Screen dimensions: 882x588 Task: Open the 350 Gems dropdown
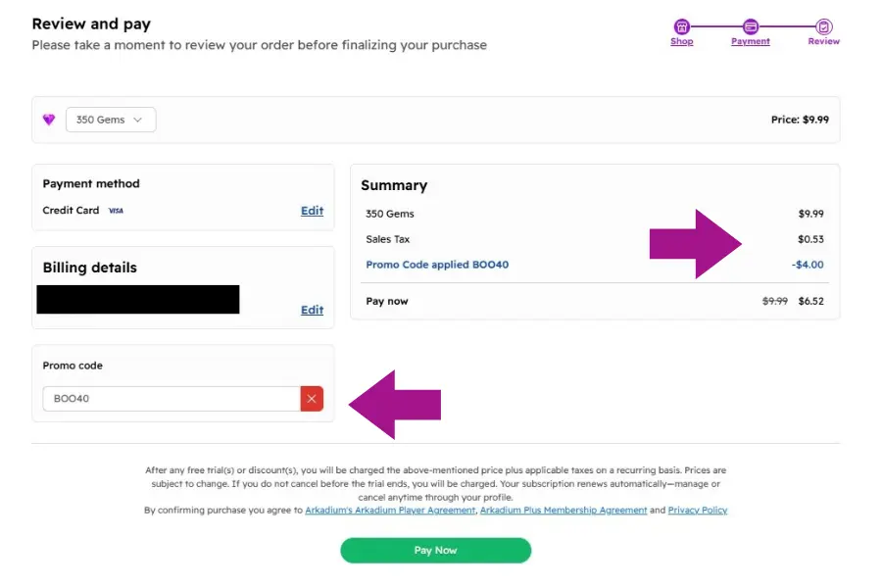click(110, 119)
